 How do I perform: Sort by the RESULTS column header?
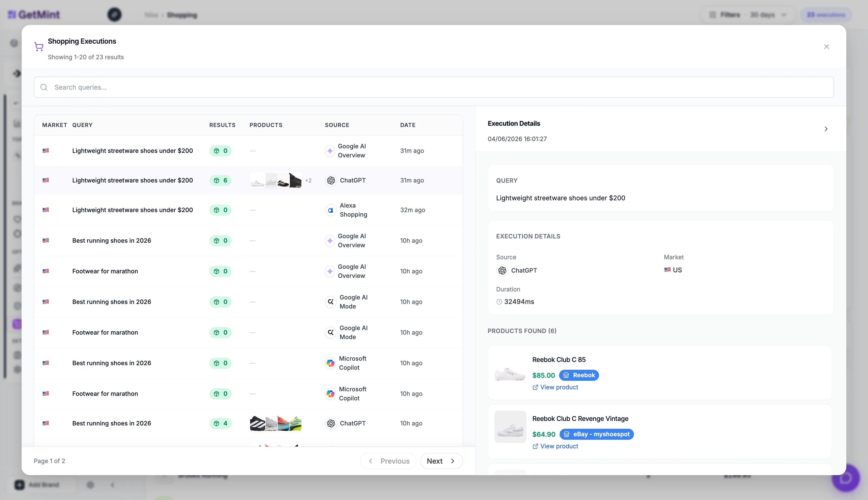(x=222, y=125)
